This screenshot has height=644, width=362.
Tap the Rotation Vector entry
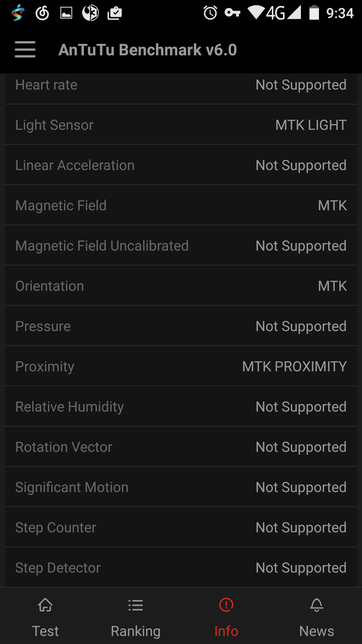pyautogui.click(x=181, y=447)
